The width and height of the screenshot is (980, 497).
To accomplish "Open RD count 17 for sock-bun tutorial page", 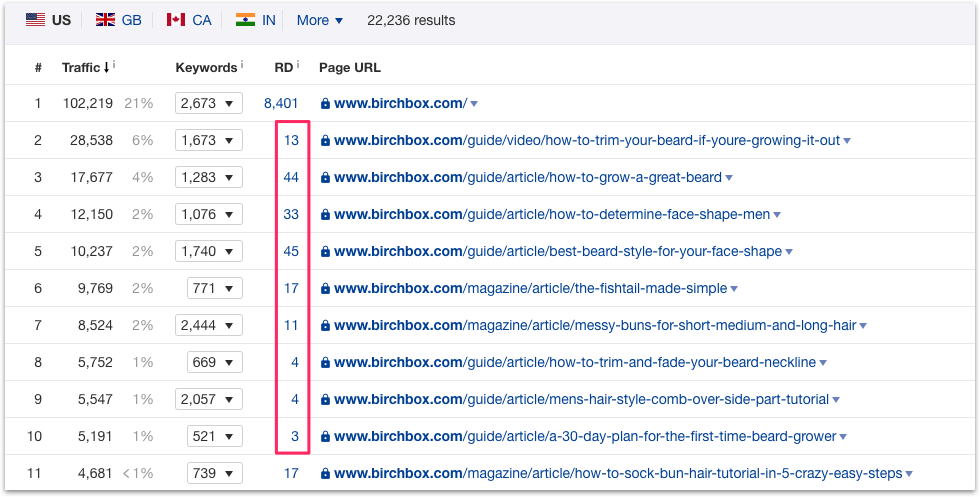I will pyautogui.click(x=291, y=473).
